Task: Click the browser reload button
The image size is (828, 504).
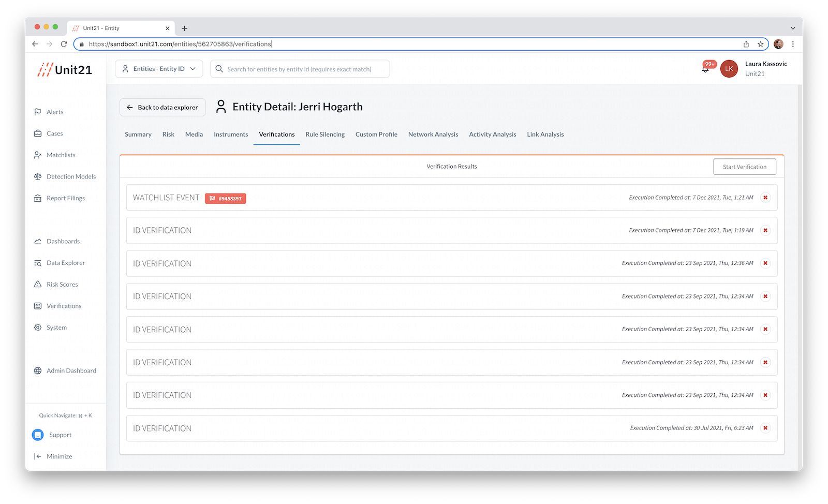Action: pyautogui.click(x=64, y=44)
